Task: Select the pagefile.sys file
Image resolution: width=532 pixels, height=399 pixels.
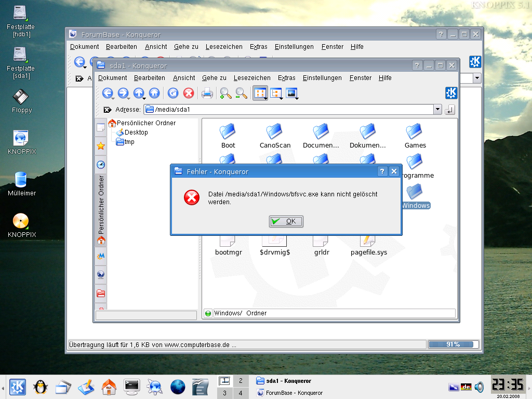Action: (x=369, y=246)
